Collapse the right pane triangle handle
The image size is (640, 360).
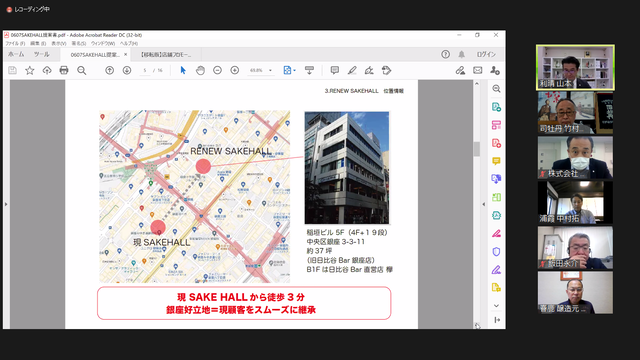(x=484, y=204)
